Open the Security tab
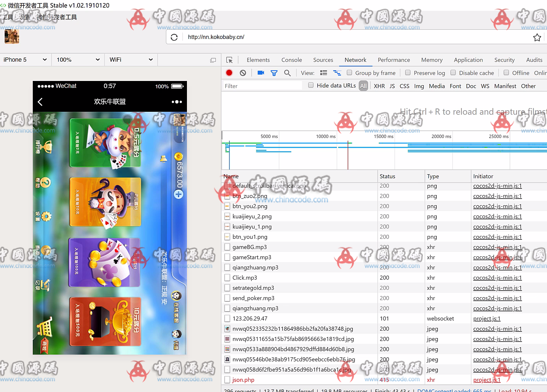Viewport: 547px width, 392px height. click(505, 60)
